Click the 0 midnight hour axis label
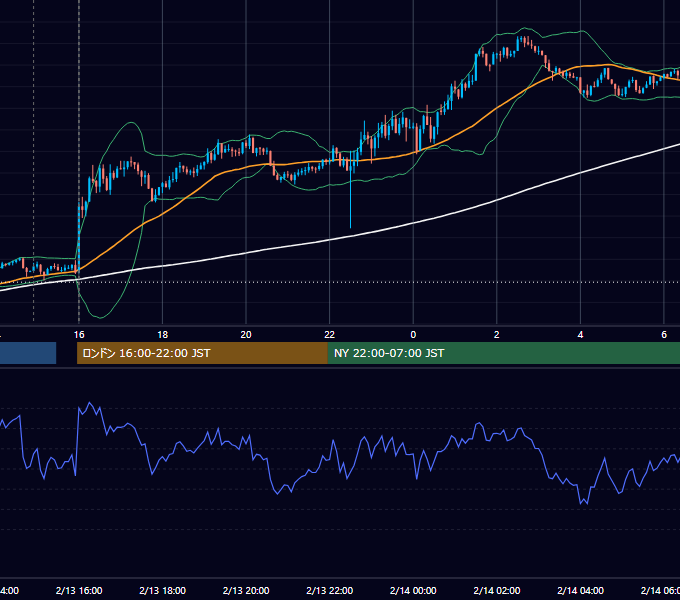Image resolution: width=680 pixels, height=600 pixels. point(413,334)
